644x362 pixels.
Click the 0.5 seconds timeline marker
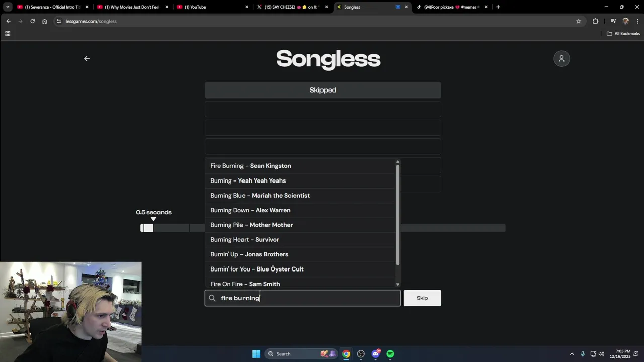point(153,219)
